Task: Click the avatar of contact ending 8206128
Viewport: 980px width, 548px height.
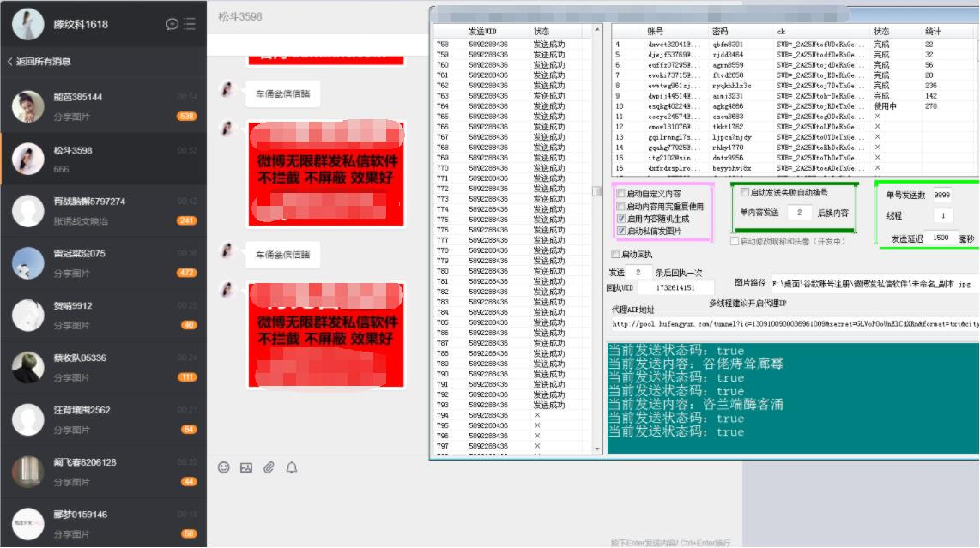Action: (28, 472)
